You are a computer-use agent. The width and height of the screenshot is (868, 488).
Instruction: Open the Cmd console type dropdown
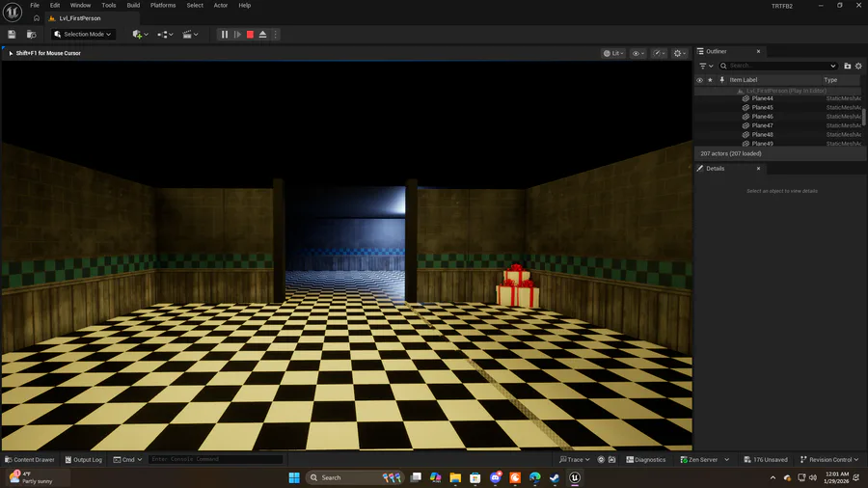coord(128,460)
